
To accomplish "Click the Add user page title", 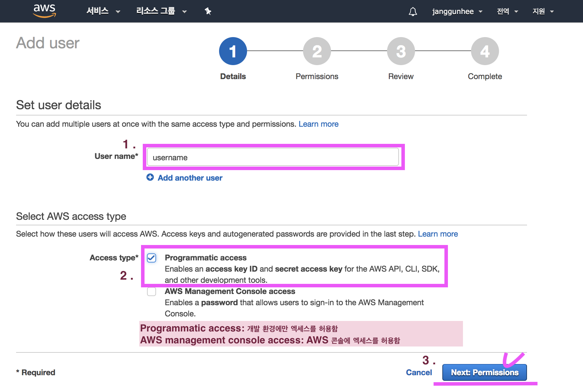I will [48, 43].
